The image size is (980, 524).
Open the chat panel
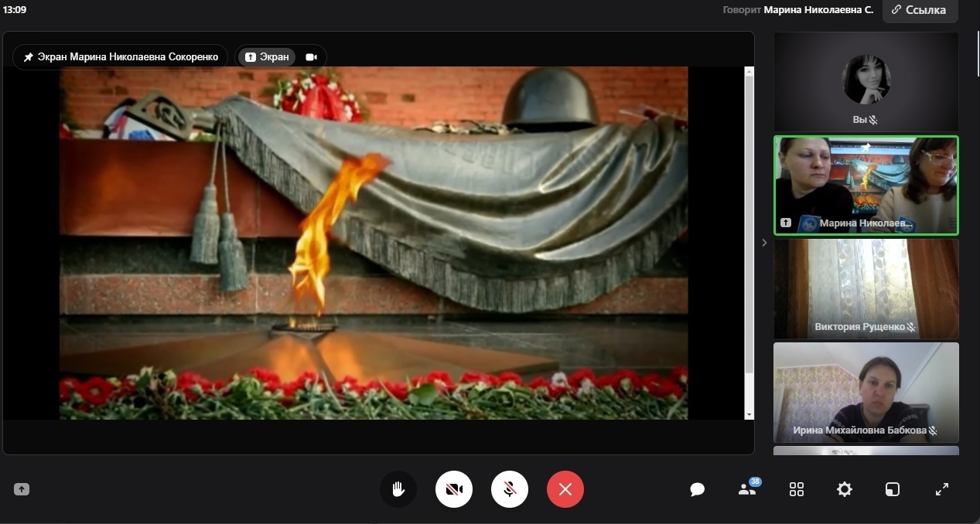pyautogui.click(x=697, y=489)
